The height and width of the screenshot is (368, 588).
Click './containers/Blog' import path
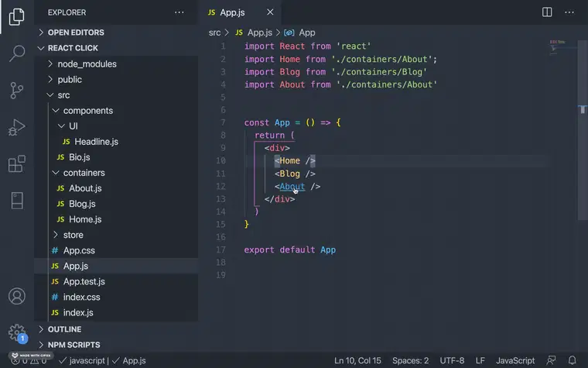click(x=379, y=72)
